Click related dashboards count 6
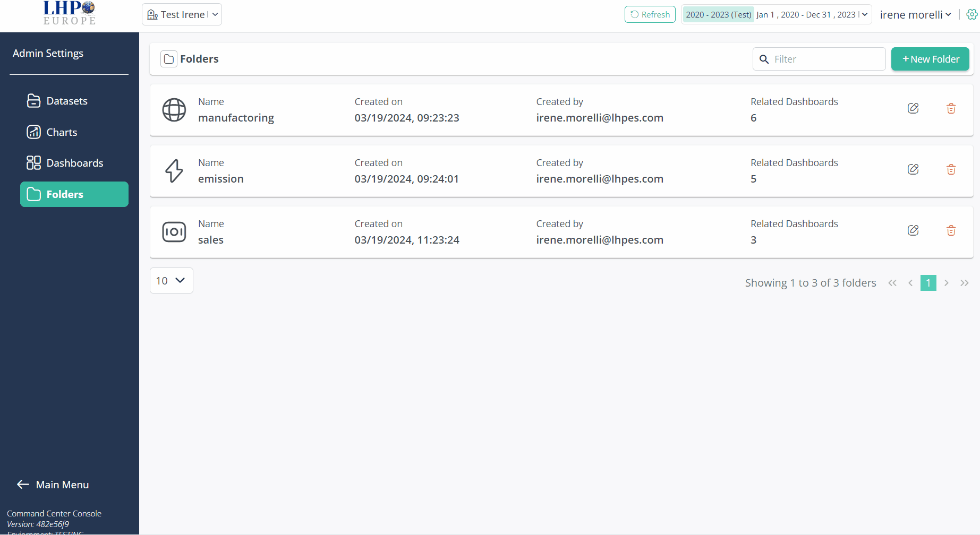 tap(753, 118)
